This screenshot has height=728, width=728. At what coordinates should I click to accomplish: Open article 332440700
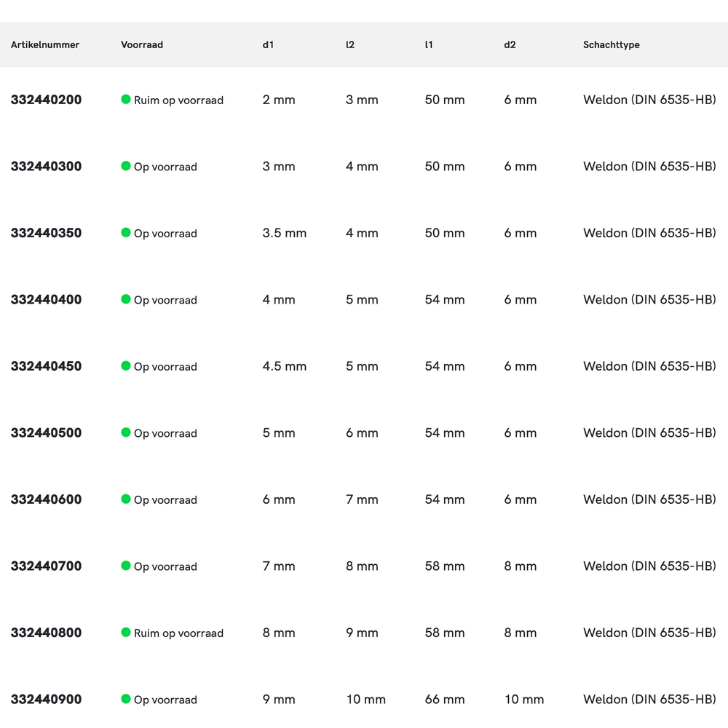(46, 566)
